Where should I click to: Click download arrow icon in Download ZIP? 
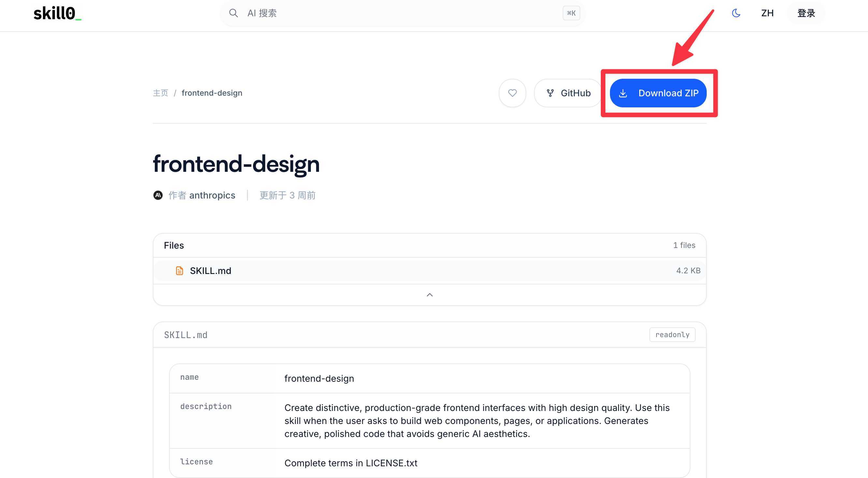pos(623,93)
